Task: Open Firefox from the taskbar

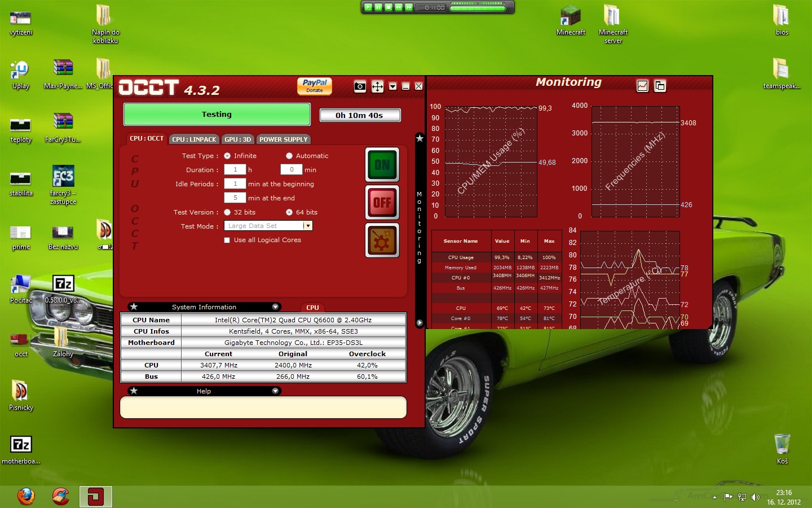Action: (x=26, y=496)
